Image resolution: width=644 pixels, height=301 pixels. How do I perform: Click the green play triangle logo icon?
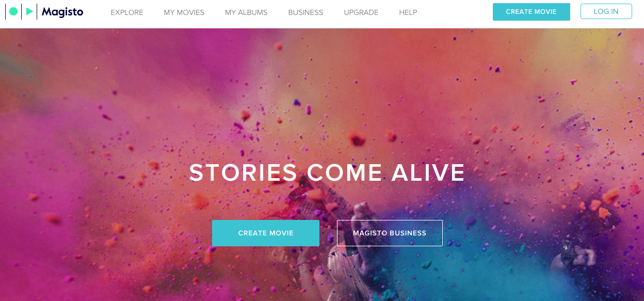click(29, 11)
